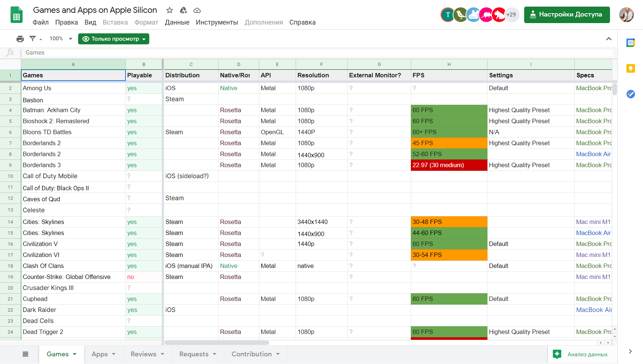Open Google Calendar side panel
The width and height of the screenshot is (643, 364).
[631, 43]
